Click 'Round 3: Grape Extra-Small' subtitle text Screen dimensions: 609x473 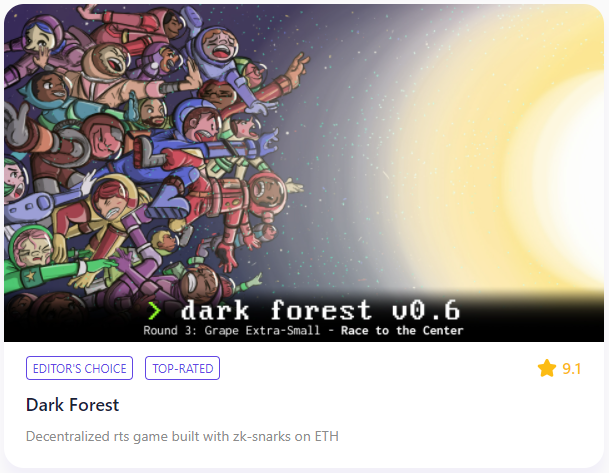pyautogui.click(x=232, y=330)
